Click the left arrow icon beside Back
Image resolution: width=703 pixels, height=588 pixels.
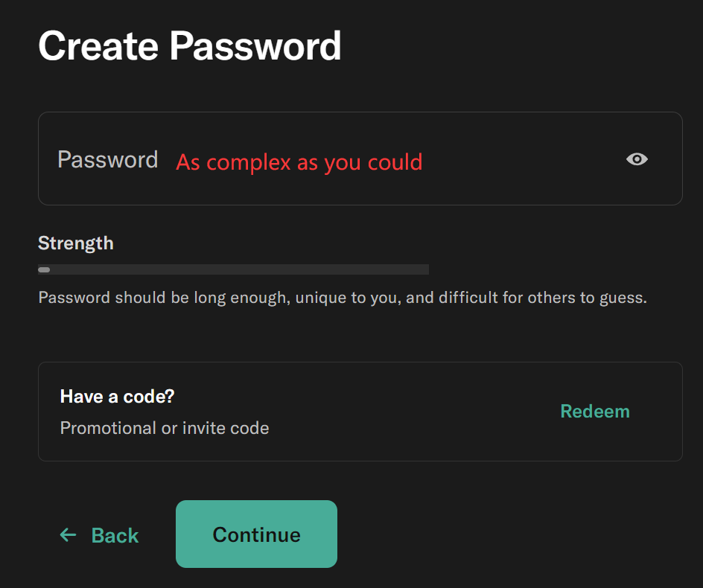pyautogui.click(x=68, y=534)
